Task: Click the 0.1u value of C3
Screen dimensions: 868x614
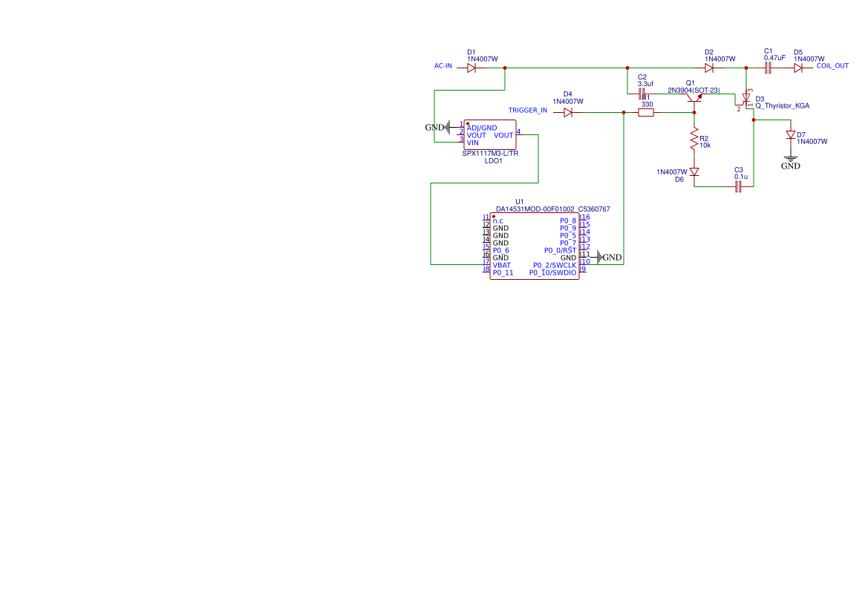Action: tap(741, 177)
